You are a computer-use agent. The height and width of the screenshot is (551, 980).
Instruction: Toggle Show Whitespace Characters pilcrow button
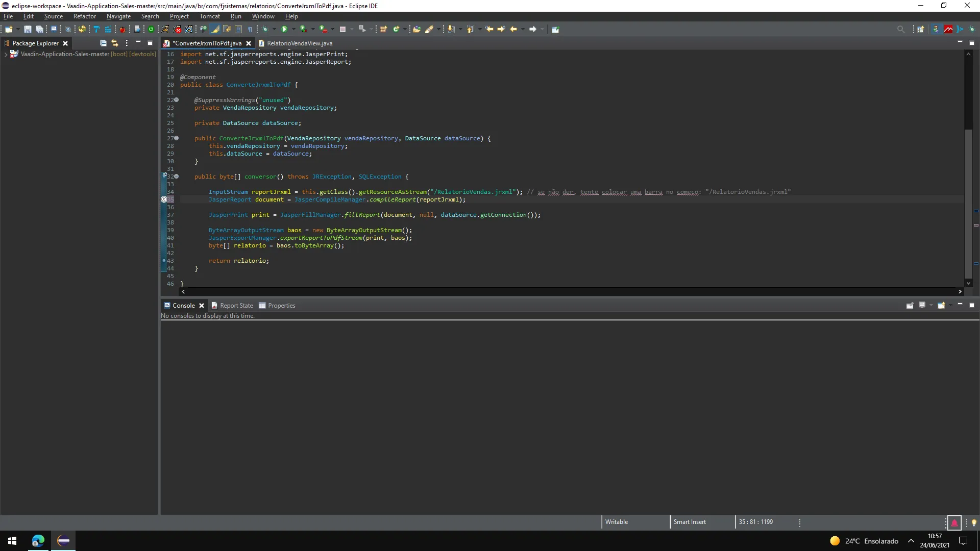pyautogui.click(x=250, y=30)
